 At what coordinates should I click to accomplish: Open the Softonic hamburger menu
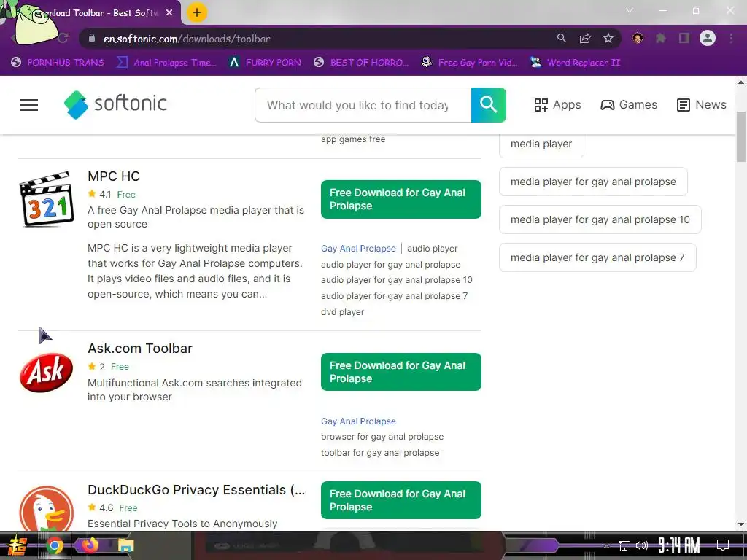pyautogui.click(x=29, y=105)
